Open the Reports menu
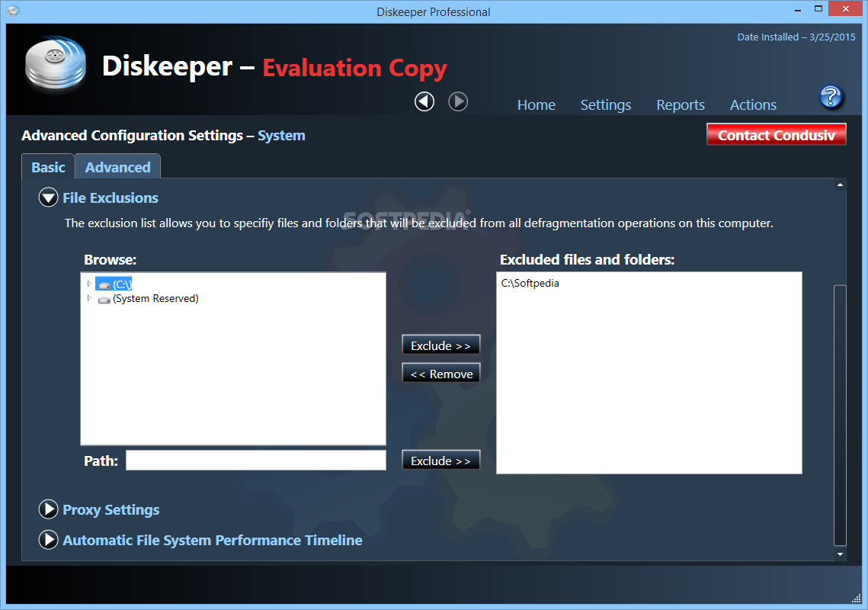The width and height of the screenshot is (868, 610). coord(681,104)
